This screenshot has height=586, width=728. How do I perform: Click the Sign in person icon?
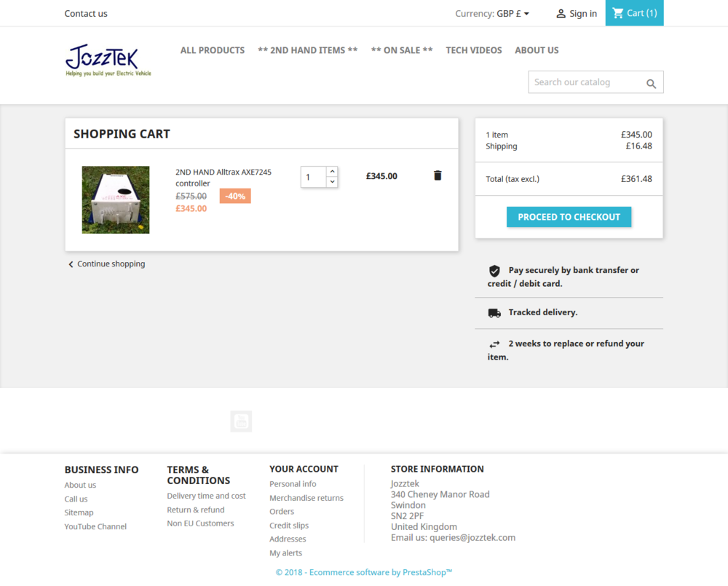point(560,13)
